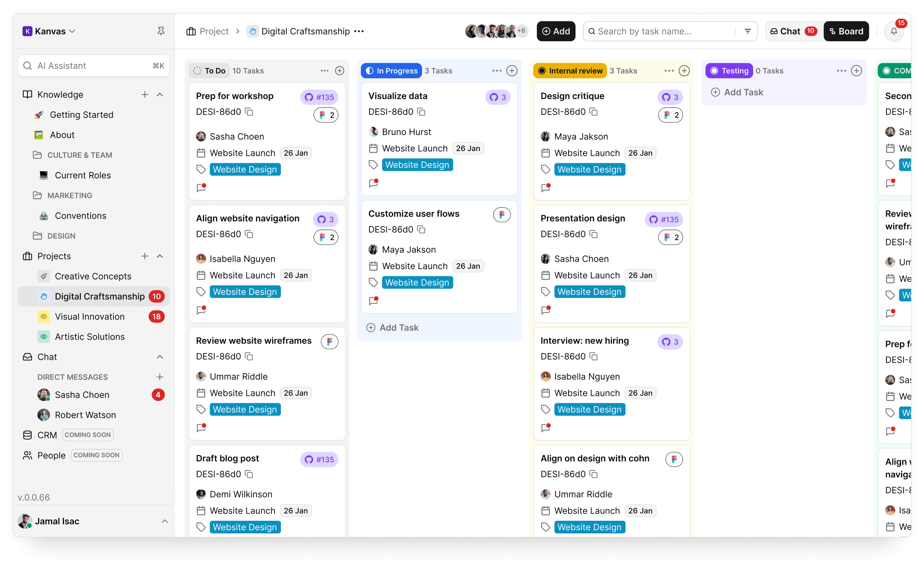Click the notification bell showing 15

(x=894, y=31)
